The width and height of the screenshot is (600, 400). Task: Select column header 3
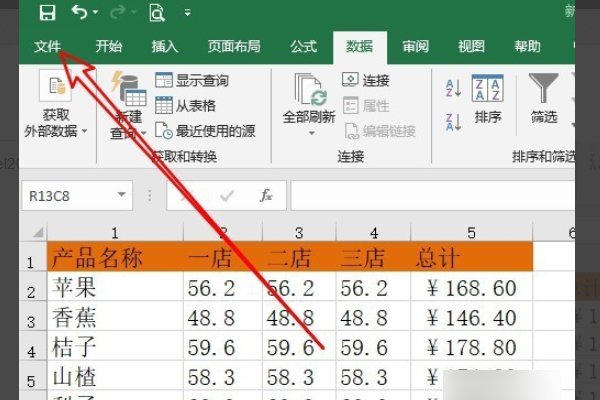point(299,232)
